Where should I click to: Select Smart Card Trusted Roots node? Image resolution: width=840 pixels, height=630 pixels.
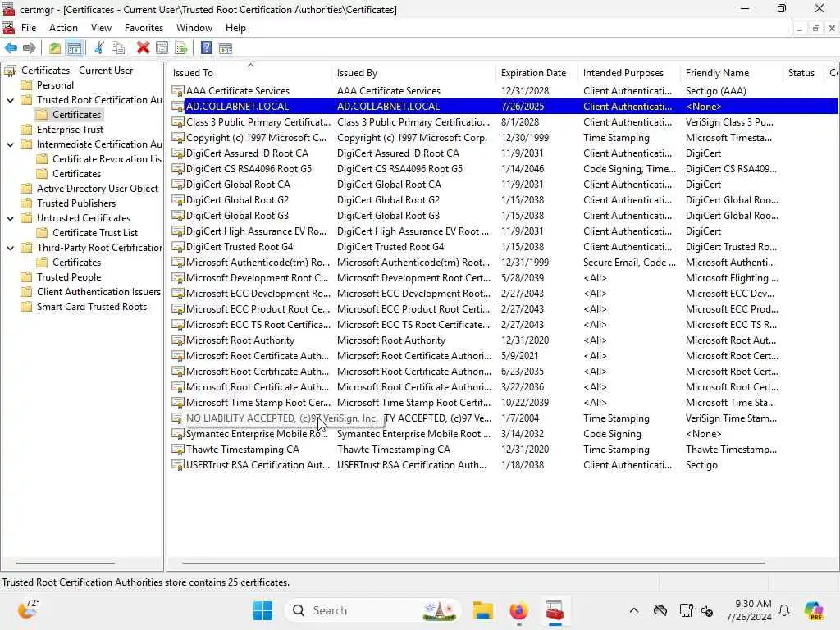(x=92, y=307)
